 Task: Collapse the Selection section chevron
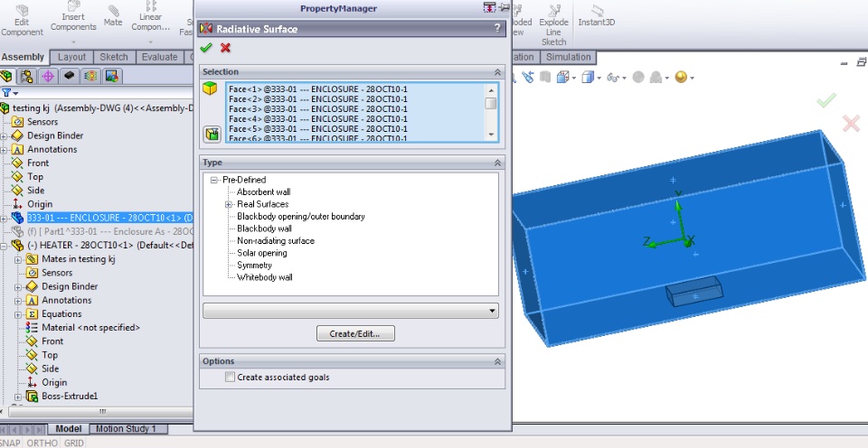coord(497,72)
